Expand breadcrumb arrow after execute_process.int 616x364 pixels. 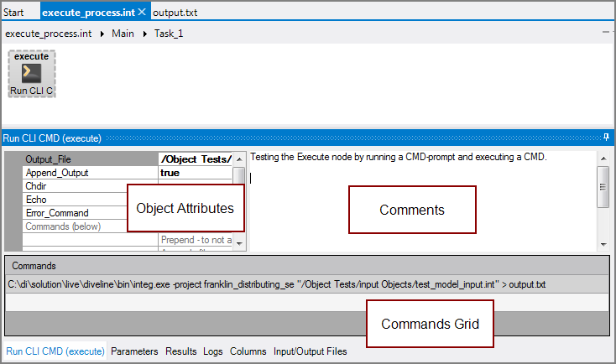(102, 34)
